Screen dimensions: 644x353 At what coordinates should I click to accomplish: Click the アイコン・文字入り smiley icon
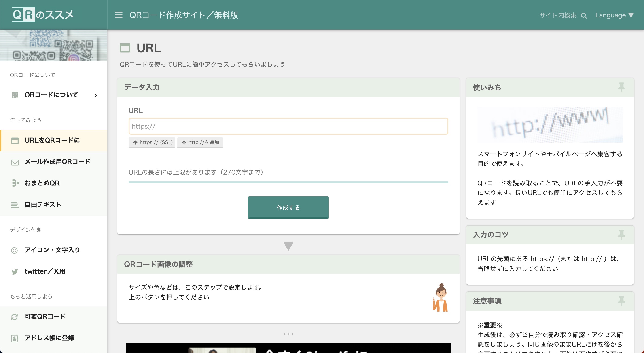point(15,250)
